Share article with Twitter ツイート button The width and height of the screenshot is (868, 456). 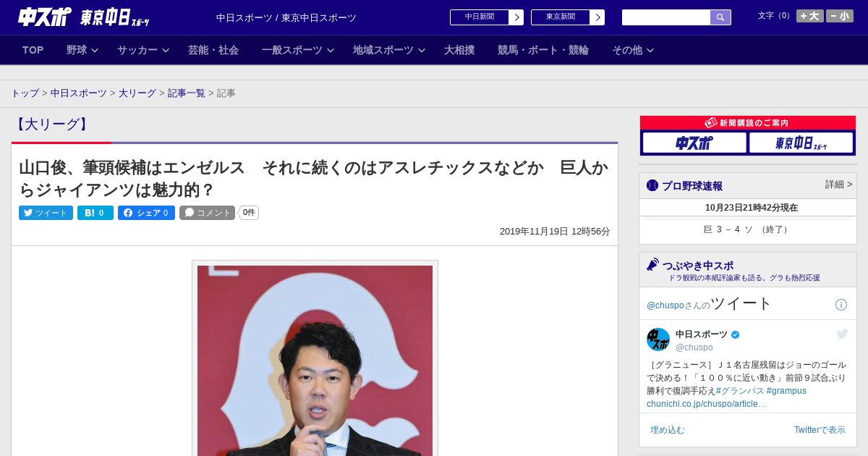(x=46, y=213)
